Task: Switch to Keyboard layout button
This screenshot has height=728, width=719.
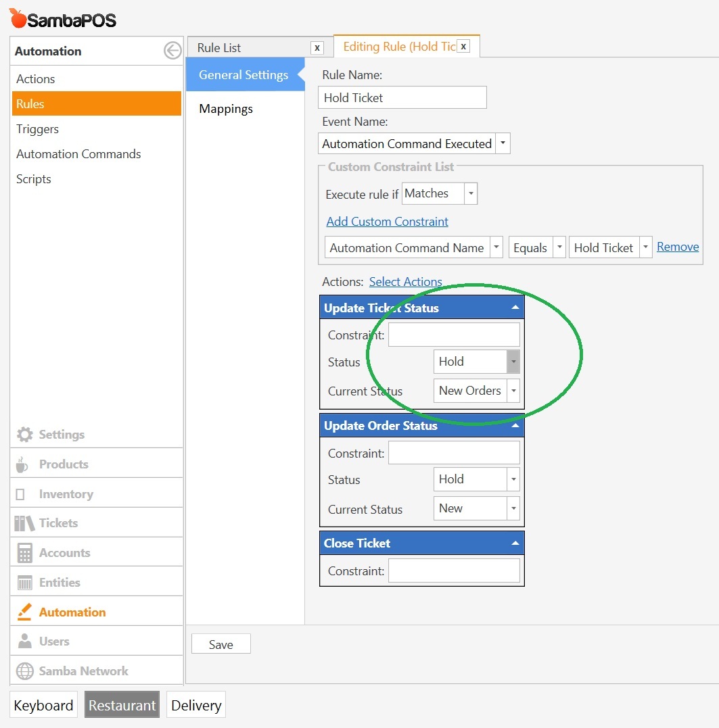Action: coord(44,705)
